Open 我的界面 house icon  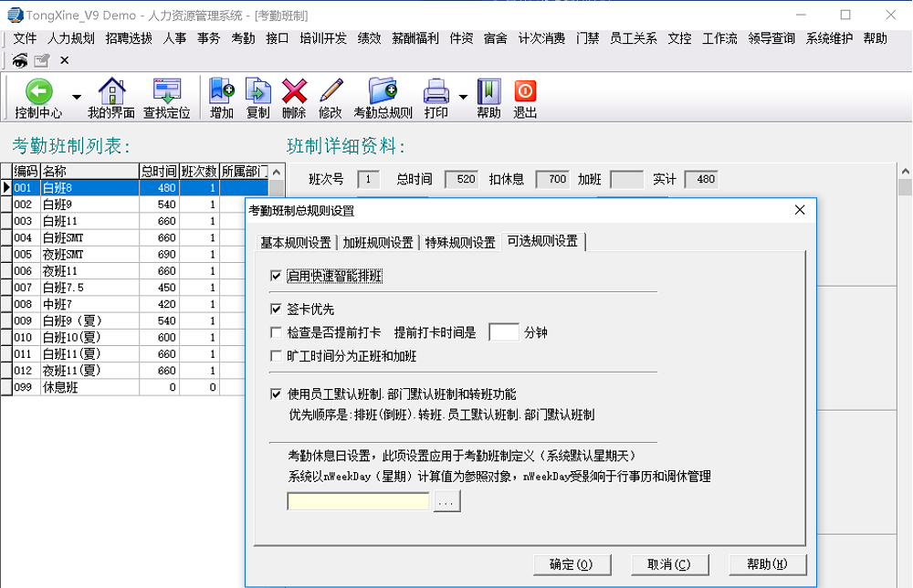[x=111, y=91]
